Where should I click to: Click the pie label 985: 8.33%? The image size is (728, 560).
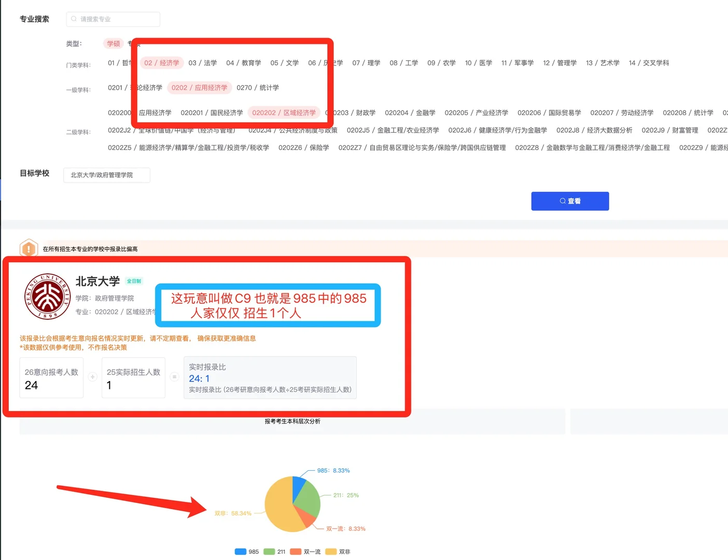pyautogui.click(x=333, y=470)
